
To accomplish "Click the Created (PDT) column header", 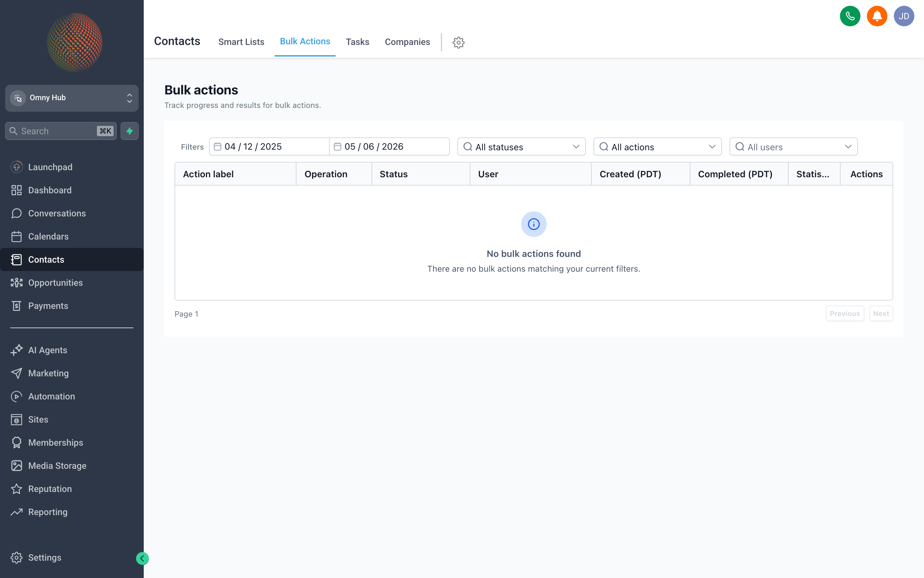I will tap(640, 174).
